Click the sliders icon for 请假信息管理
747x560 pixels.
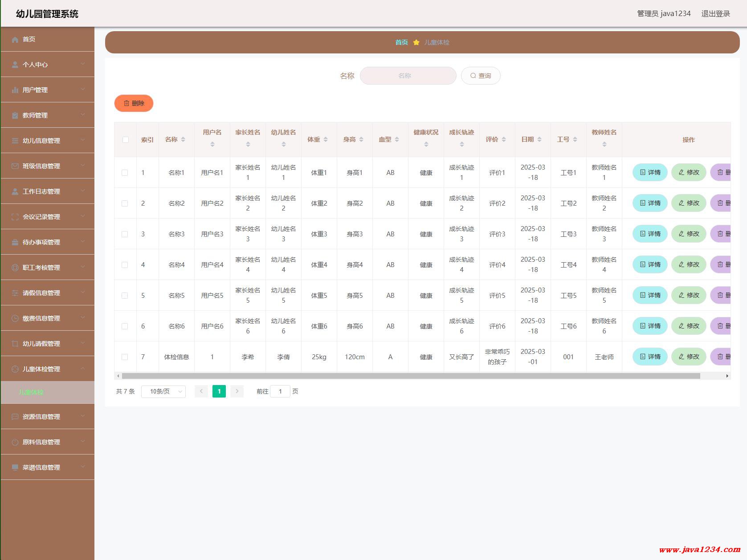pyautogui.click(x=15, y=293)
